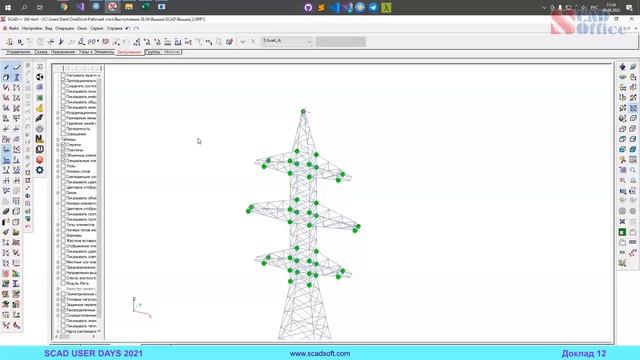Viewport: 640px width, 360px height.
Task: Click the Windows Start button
Action: point(7,7)
